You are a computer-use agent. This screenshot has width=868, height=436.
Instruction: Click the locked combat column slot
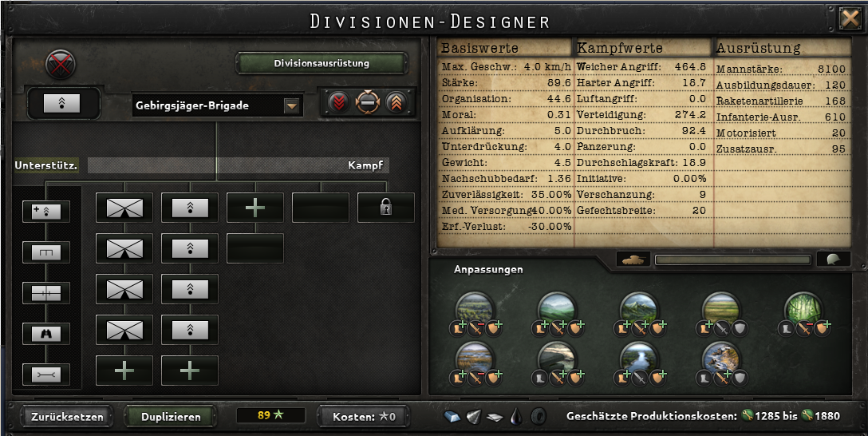[386, 208]
